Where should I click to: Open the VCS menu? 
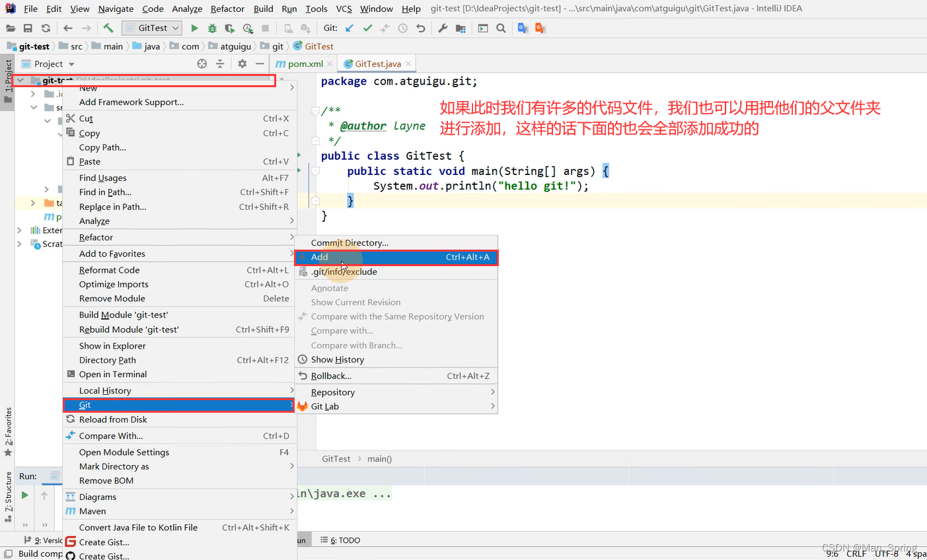coord(344,9)
